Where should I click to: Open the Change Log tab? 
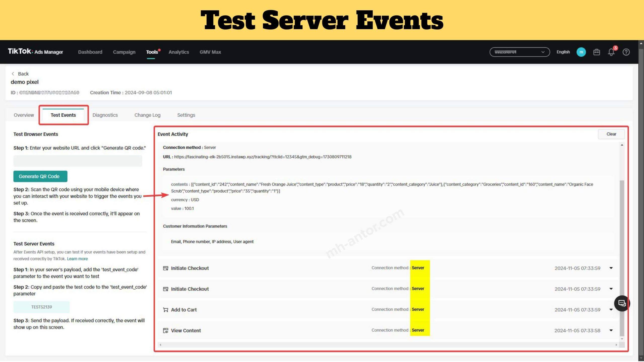pos(147,115)
